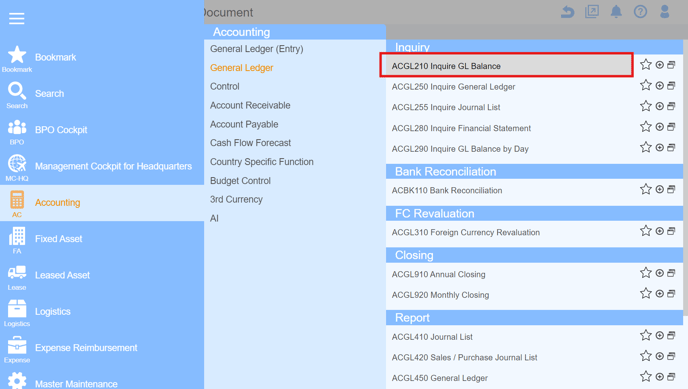Open ACGL255 Inquire Journal List
Screen dimensions: 688x389
tap(446, 107)
